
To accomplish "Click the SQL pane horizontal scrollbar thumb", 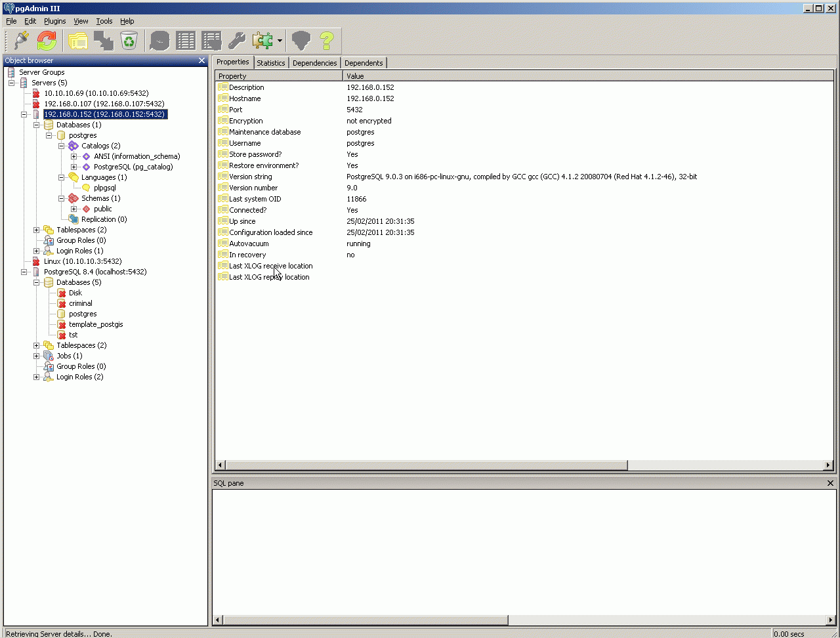I will coord(365,620).
